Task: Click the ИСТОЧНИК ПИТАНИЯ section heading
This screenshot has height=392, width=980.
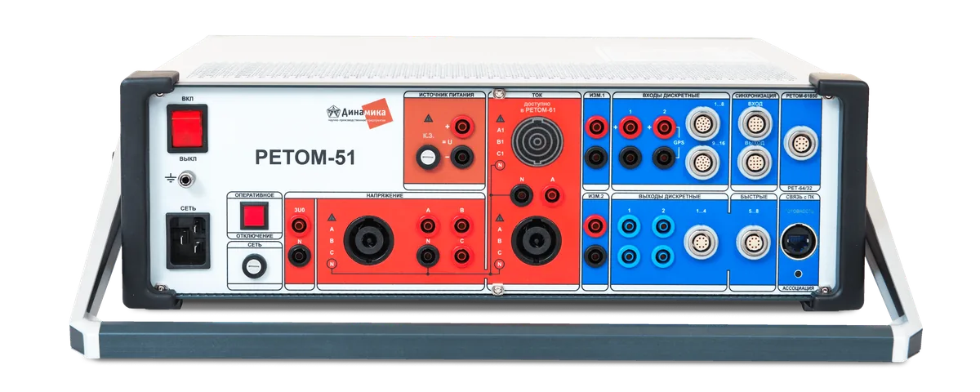Action: tap(445, 96)
